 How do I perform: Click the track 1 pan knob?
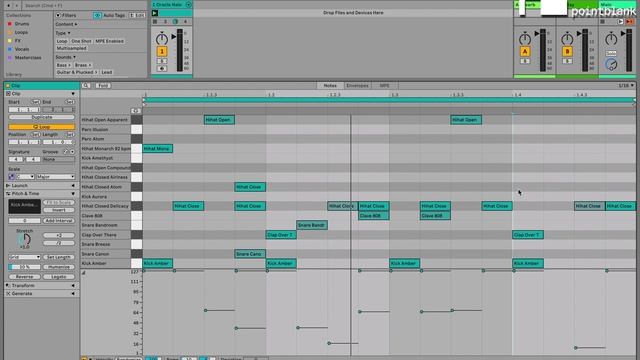tap(162, 39)
